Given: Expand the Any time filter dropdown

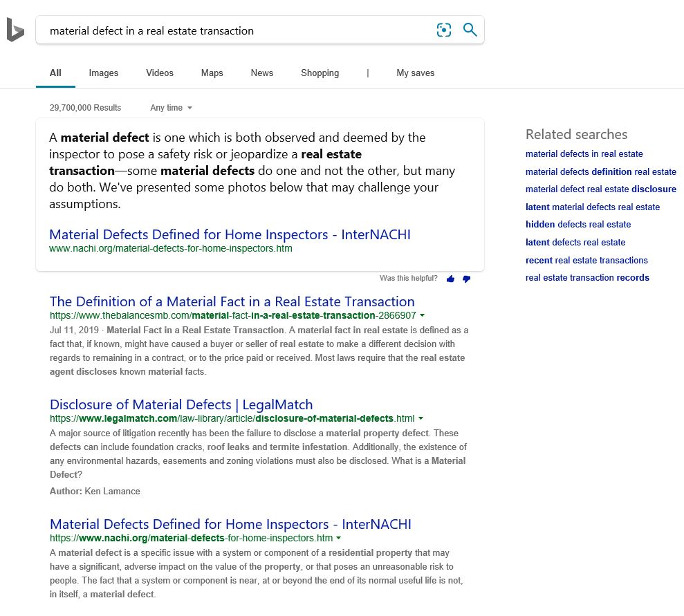Looking at the screenshot, I should (171, 108).
